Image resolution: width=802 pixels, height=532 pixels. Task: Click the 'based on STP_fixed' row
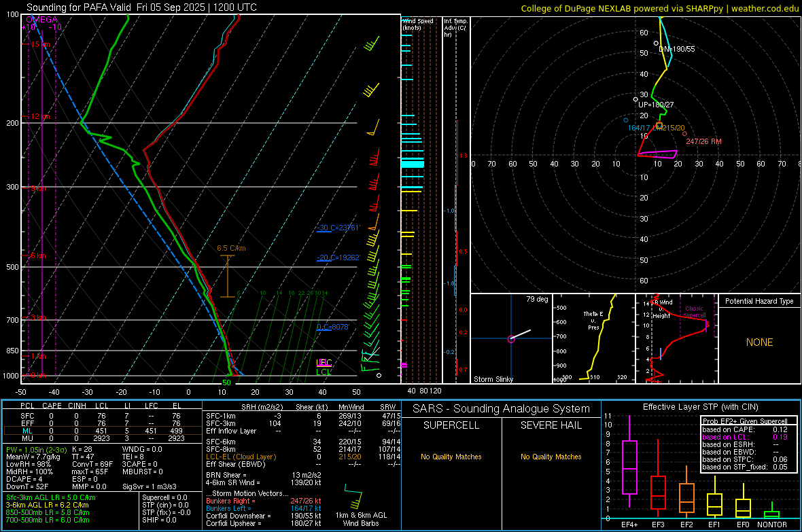coord(745,467)
